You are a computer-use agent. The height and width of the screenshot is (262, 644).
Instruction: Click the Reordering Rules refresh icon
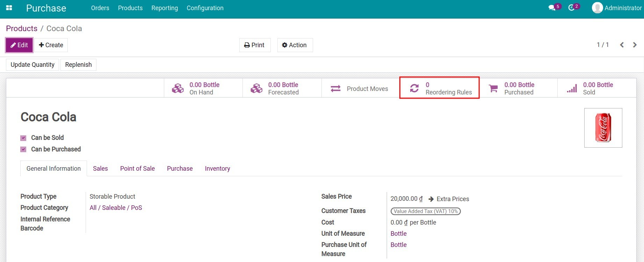[414, 88]
